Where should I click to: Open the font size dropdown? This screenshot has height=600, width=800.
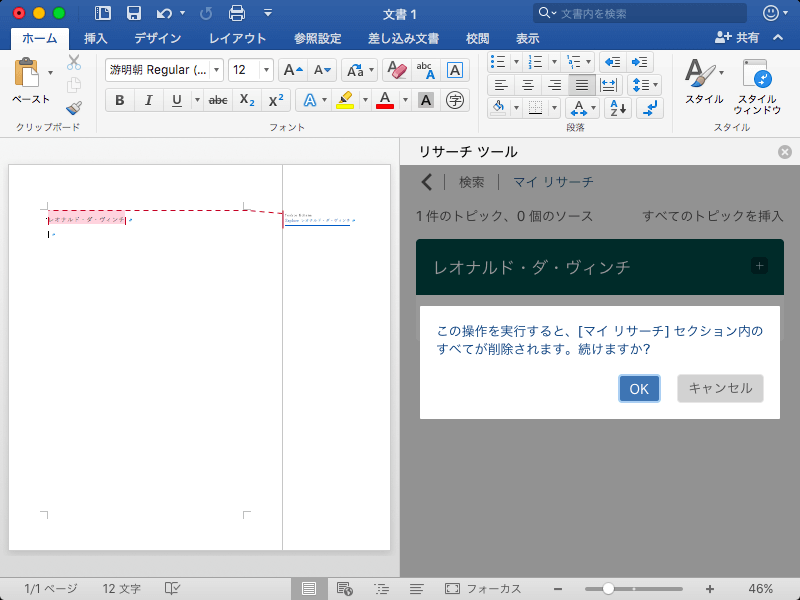click(x=265, y=69)
